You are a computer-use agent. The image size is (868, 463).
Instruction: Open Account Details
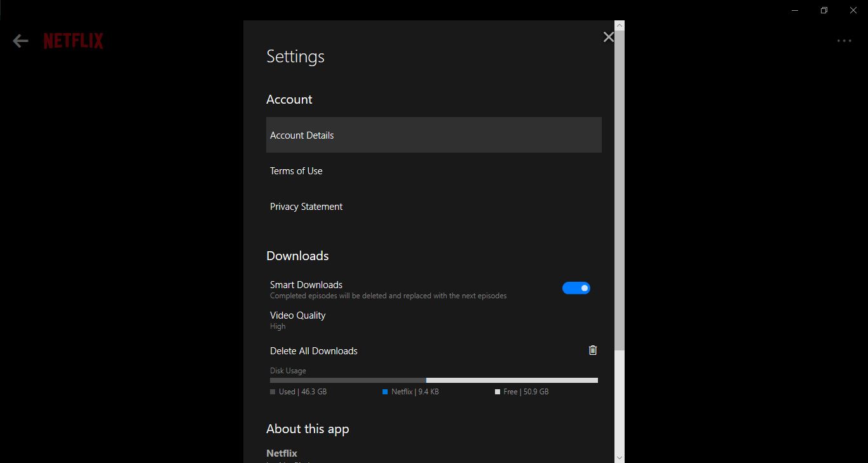tap(434, 135)
